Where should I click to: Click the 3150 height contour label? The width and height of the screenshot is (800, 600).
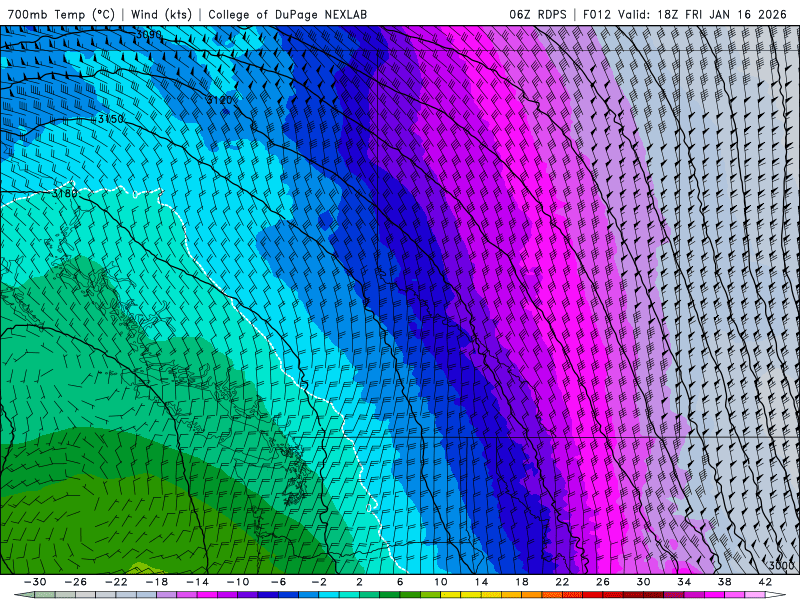[111, 119]
